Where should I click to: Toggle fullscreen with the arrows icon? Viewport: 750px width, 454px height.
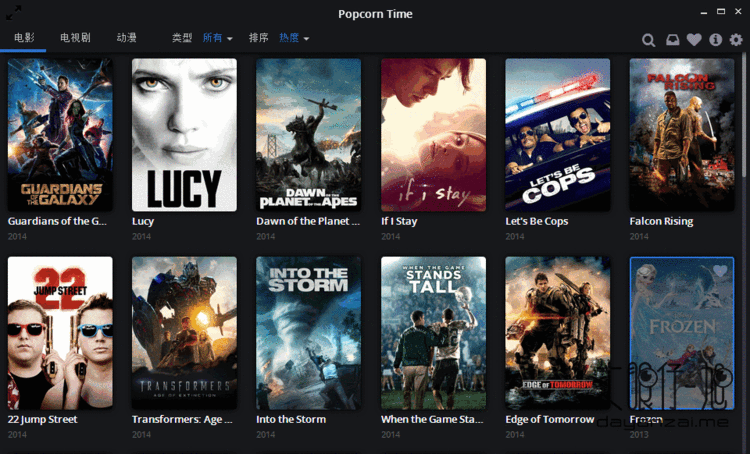click(x=13, y=13)
